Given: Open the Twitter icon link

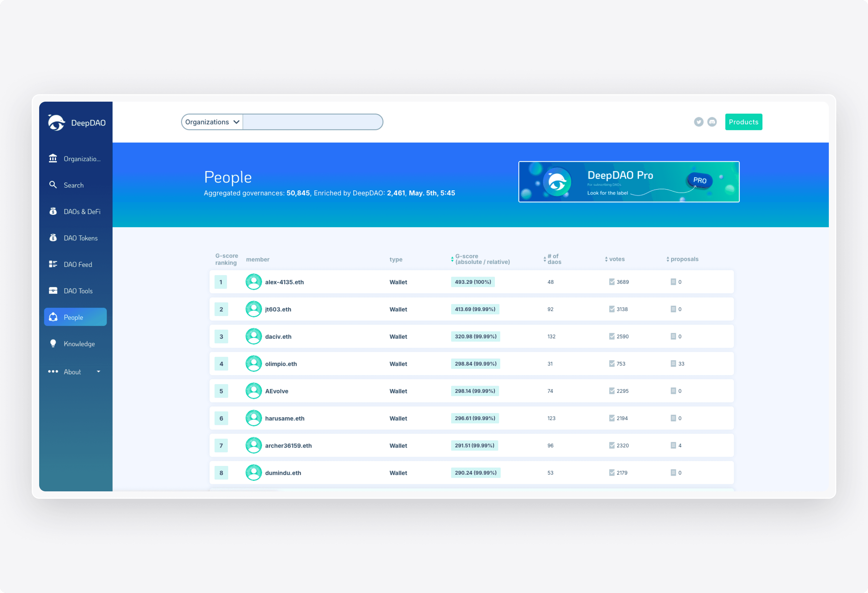Looking at the screenshot, I should pyautogui.click(x=698, y=122).
